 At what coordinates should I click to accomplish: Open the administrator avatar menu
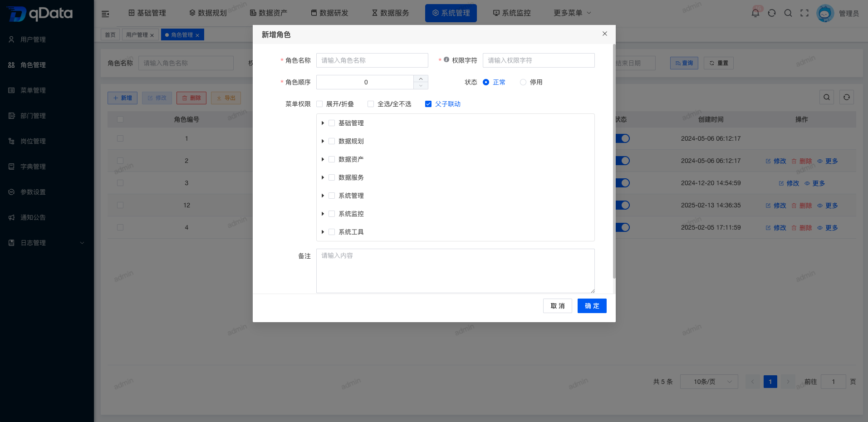825,13
